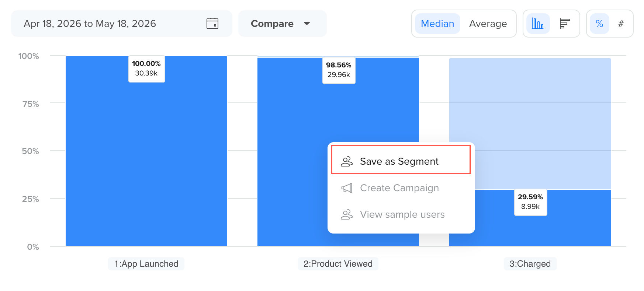The image size is (644, 291).
Task: Click the 3:Charged step label
Action: tap(530, 264)
